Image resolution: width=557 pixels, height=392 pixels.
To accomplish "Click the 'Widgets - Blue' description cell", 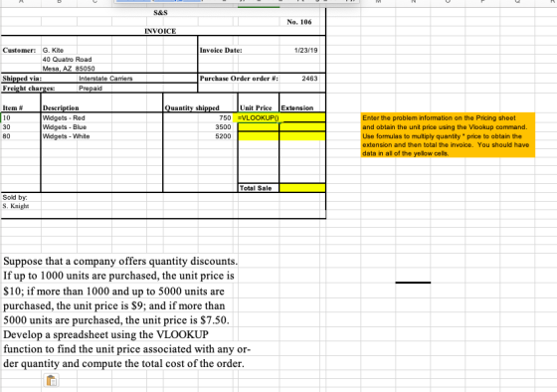I will 65,127.
